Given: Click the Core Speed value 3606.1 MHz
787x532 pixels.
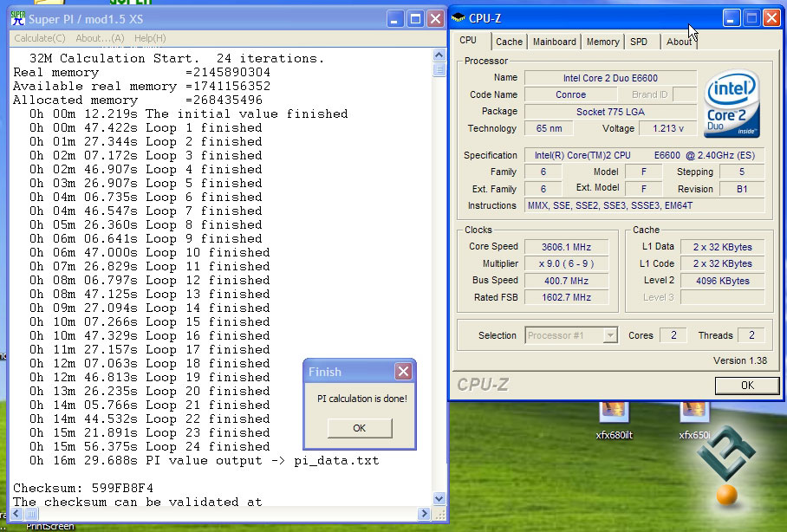Looking at the screenshot, I should pyautogui.click(x=566, y=247).
